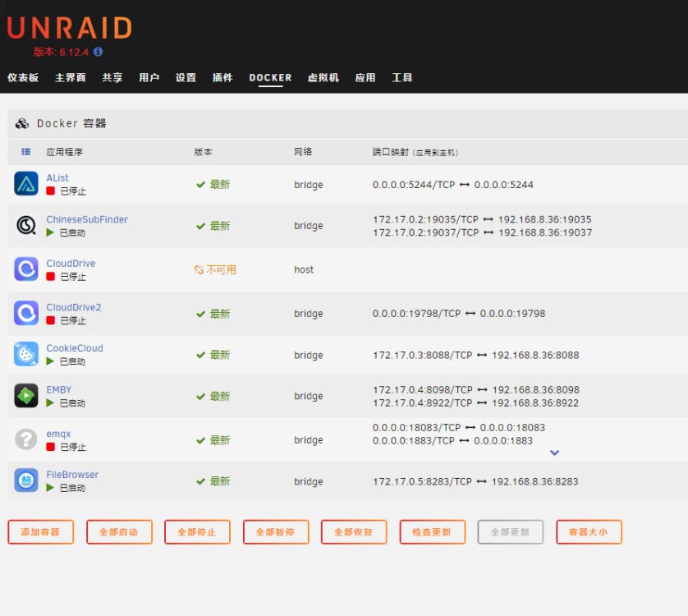The height and width of the screenshot is (616, 688).
Task: Click the green started indicator for CookieCloud
Action: (50, 361)
